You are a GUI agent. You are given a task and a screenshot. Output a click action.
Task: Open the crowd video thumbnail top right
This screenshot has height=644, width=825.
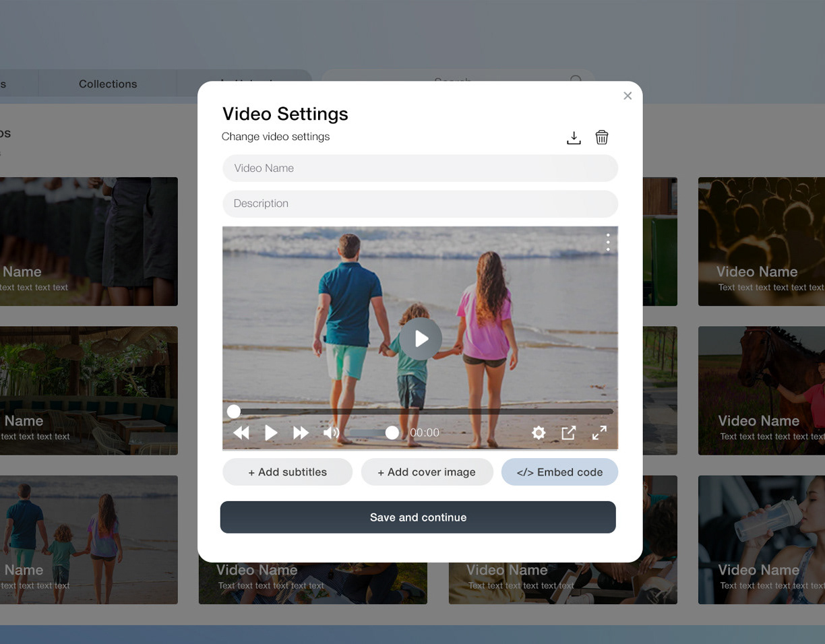click(x=762, y=241)
